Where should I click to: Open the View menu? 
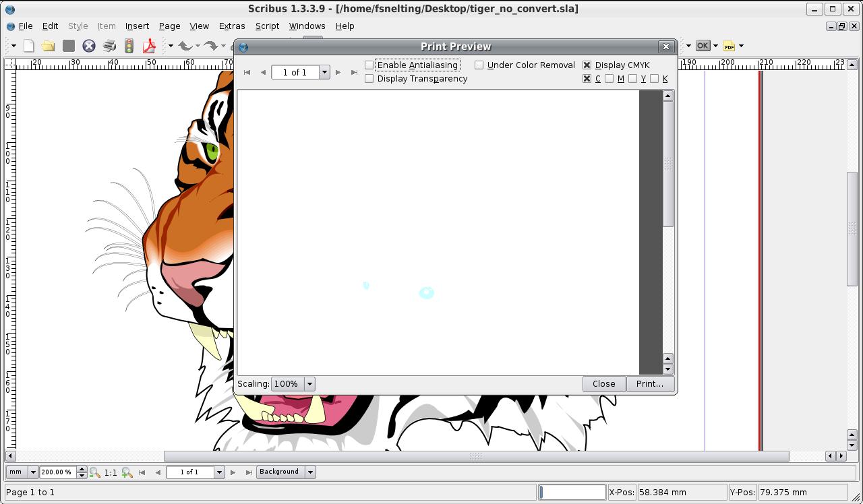199,26
